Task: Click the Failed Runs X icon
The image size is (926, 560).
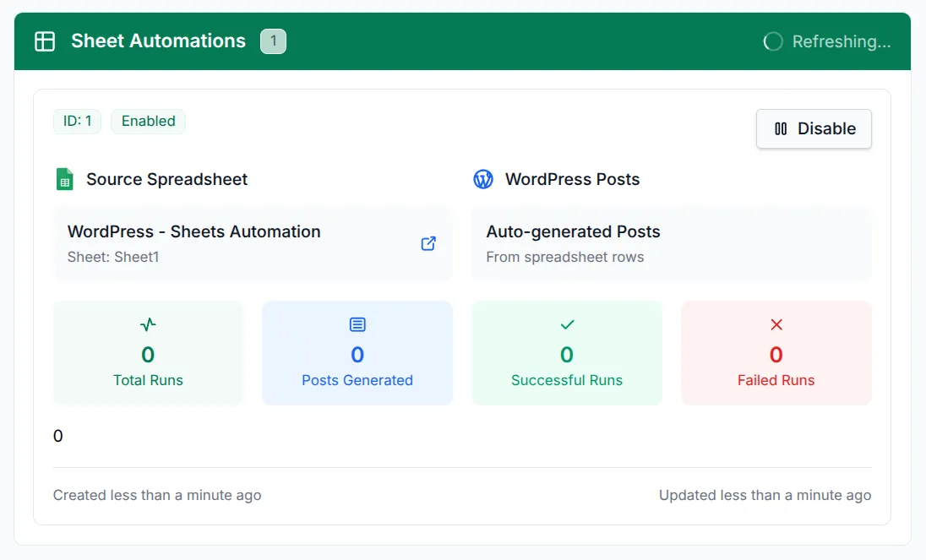Action: [x=776, y=324]
